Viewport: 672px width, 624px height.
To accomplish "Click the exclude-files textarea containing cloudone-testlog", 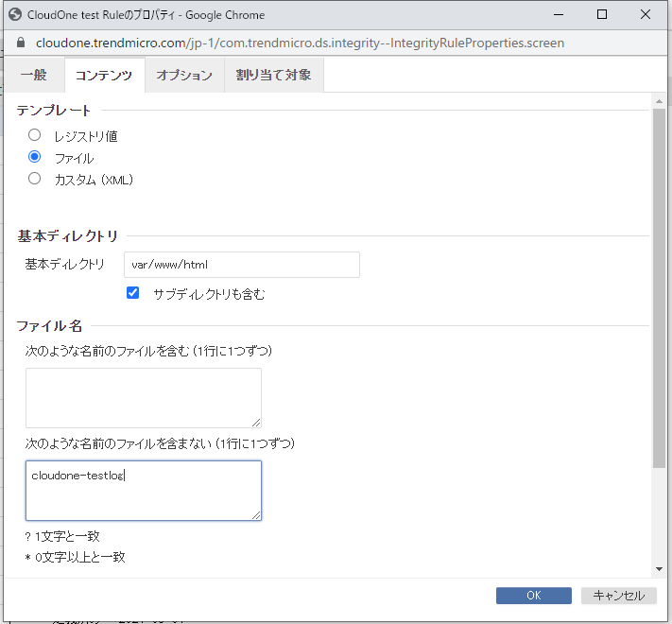I will click(x=144, y=491).
